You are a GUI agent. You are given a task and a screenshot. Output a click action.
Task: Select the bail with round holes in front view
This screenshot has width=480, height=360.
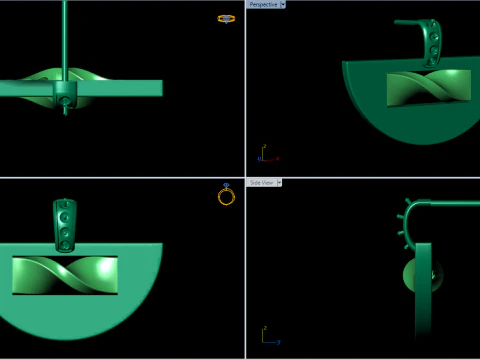pos(65,225)
